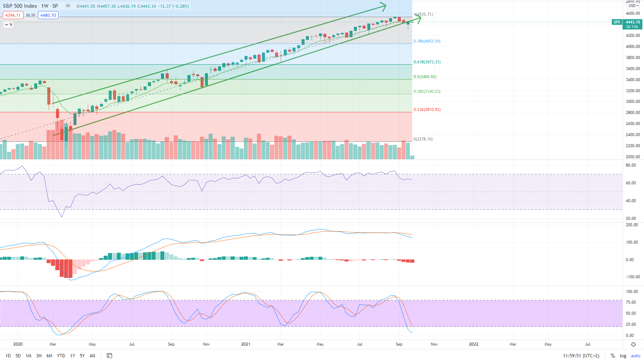Open timezone menu showing UTC+2
This screenshot has height=362, width=644.
[x=581, y=356]
